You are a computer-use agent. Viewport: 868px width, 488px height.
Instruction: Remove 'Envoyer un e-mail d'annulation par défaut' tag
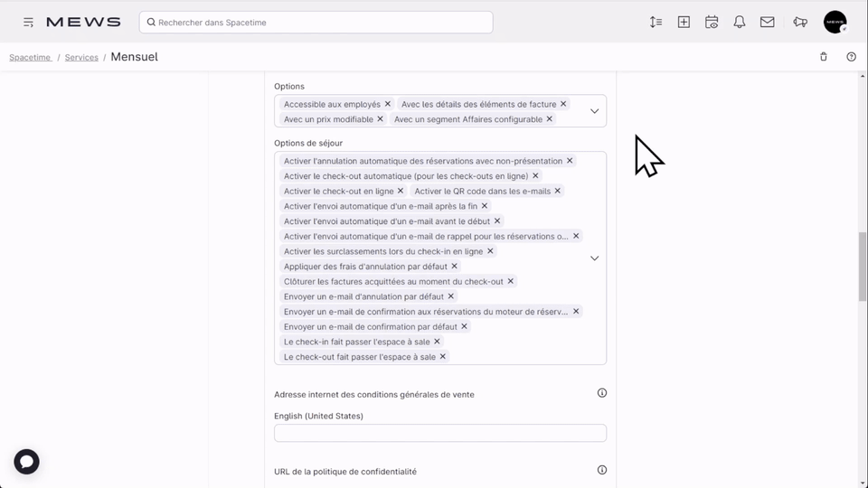[x=451, y=296]
